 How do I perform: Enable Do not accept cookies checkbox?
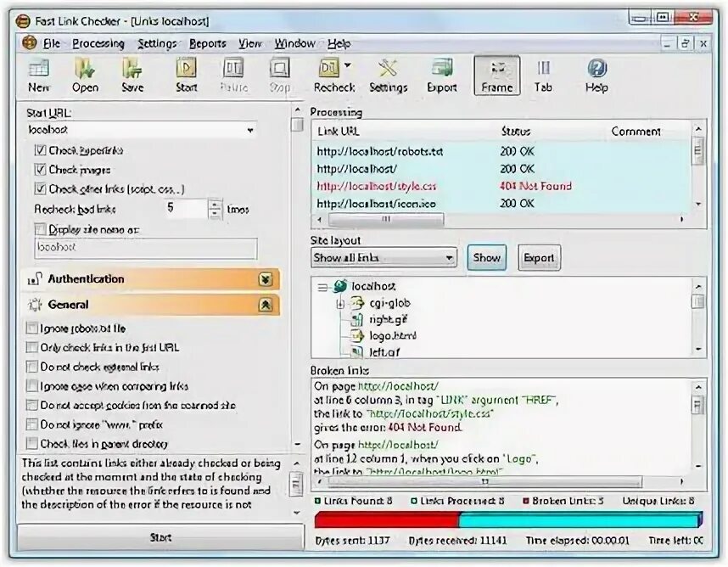pos(31,405)
